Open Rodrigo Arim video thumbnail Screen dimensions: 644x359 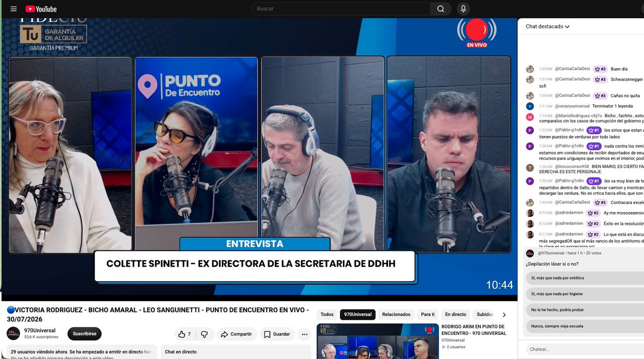pos(377,341)
